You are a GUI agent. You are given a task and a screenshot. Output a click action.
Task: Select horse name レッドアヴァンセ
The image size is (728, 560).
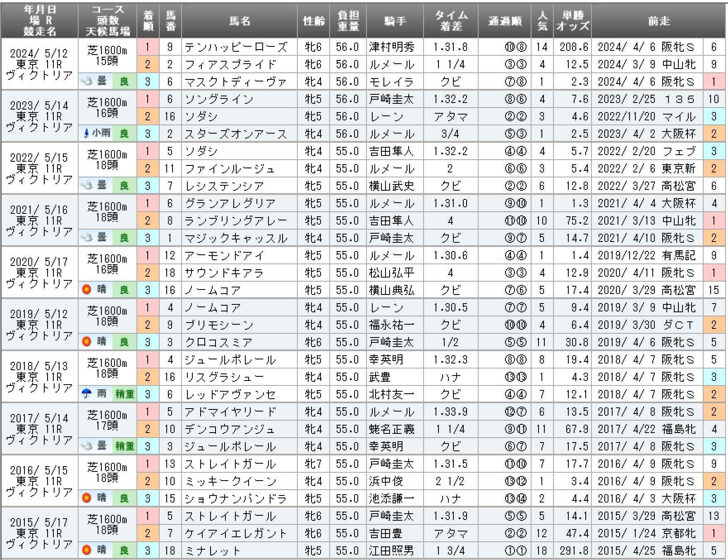coord(230,395)
